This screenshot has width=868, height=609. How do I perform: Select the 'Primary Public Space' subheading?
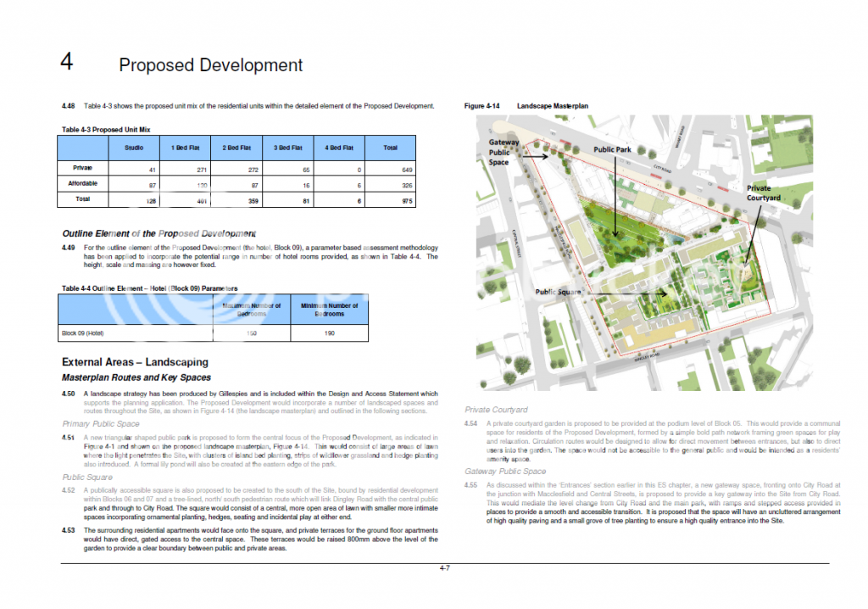(101, 423)
